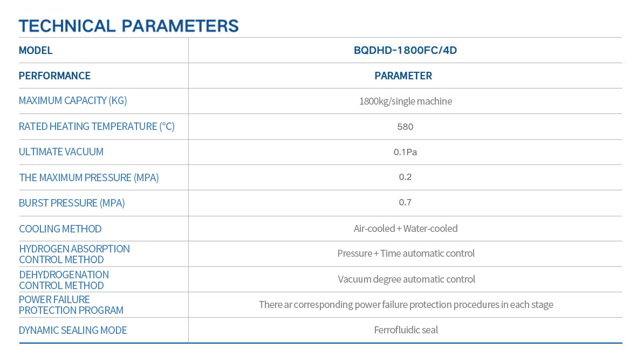This screenshot has height=356, width=644.
Task: Click the TECHNICAL PARAMETERS heading
Action: click(x=128, y=25)
